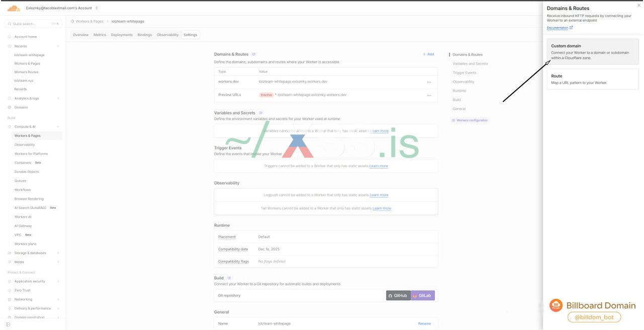Click the Networking icon
This screenshot has height=330, width=644.
click(10, 299)
